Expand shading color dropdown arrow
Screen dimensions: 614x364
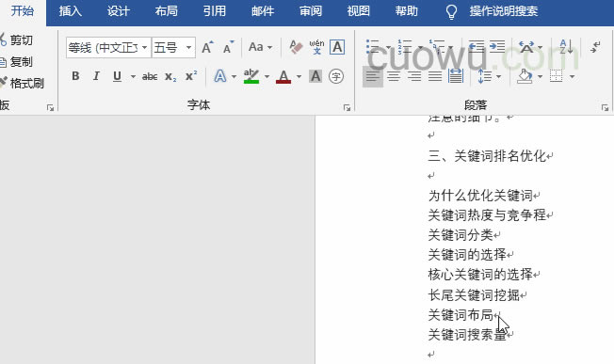tap(540, 76)
